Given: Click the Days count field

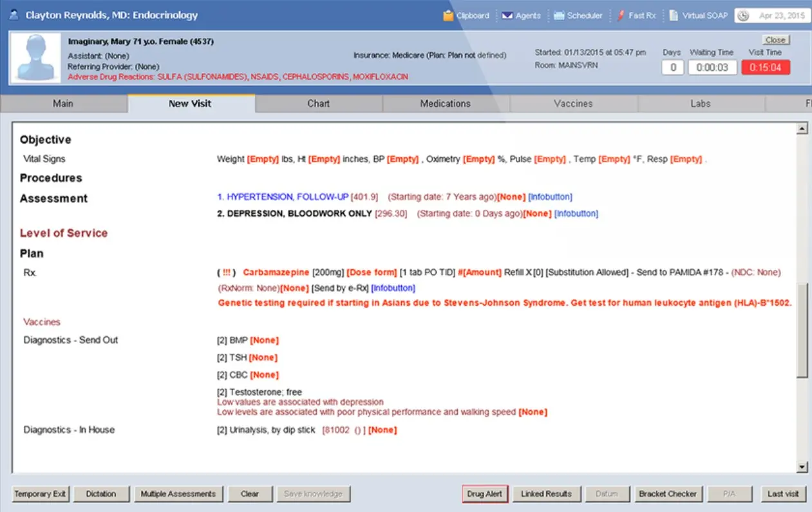Looking at the screenshot, I should coord(672,67).
